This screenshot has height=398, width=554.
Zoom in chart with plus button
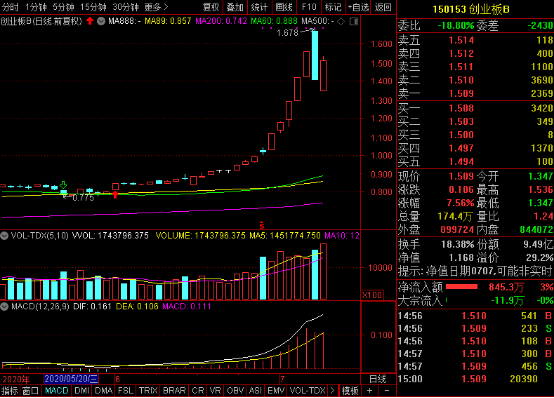pos(369,391)
